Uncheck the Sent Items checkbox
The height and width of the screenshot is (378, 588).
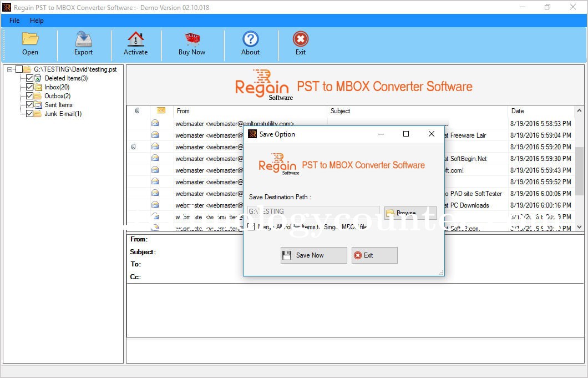29,105
